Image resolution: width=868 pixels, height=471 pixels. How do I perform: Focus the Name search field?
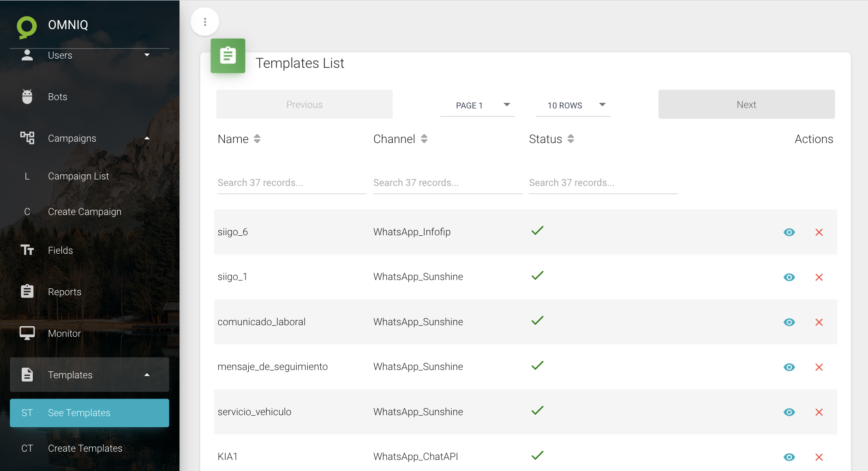[291, 183]
